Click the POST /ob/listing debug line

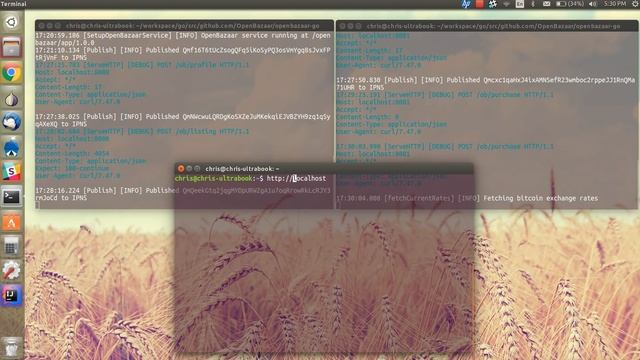(x=142, y=131)
